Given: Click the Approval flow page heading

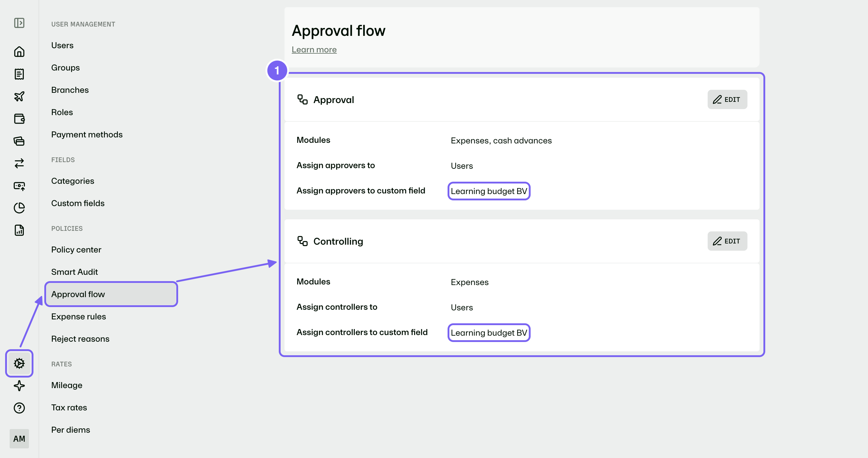Looking at the screenshot, I should pyautogui.click(x=339, y=31).
